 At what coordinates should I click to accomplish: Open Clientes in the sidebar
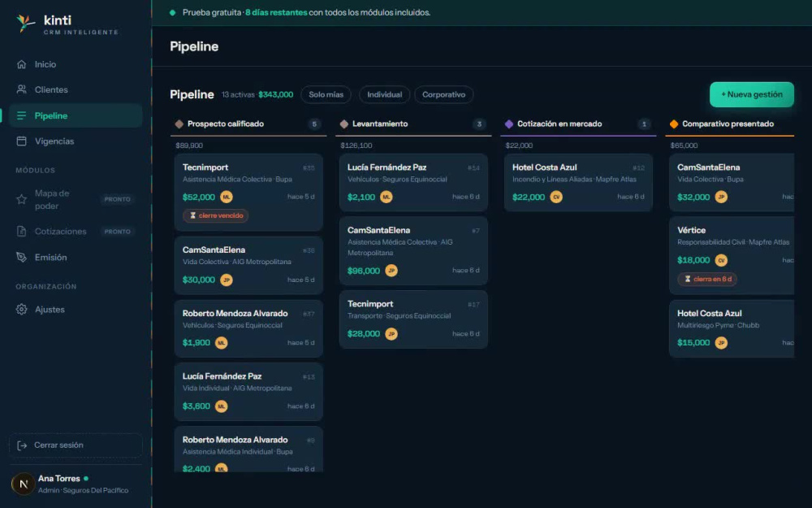(76, 89)
